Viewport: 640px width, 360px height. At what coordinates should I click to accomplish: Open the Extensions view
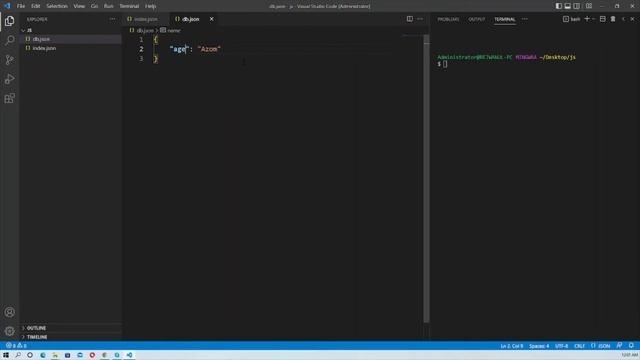tap(9, 98)
